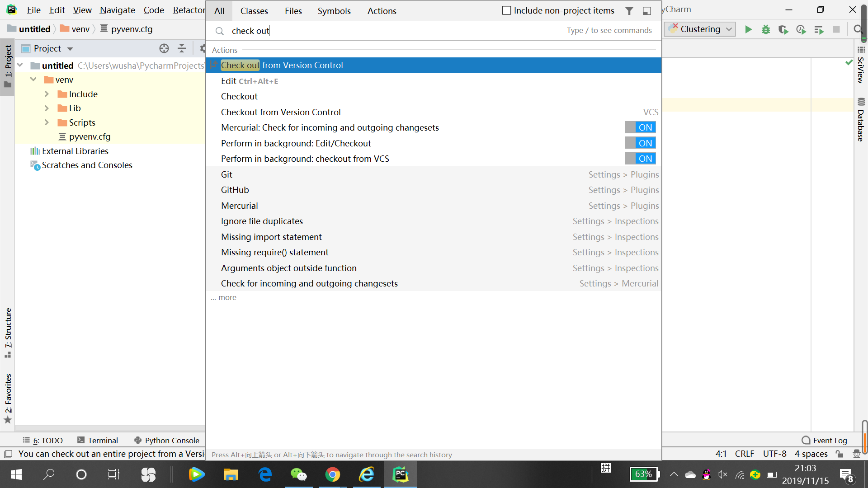868x488 pixels.
Task: Open the Terminal tool window
Action: coord(98,440)
